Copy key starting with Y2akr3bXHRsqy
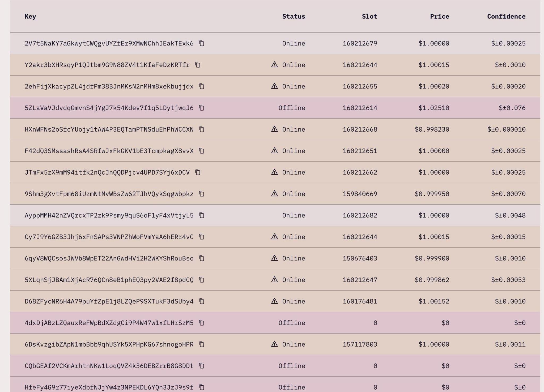 pyautogui.click(x=198, y=65)
